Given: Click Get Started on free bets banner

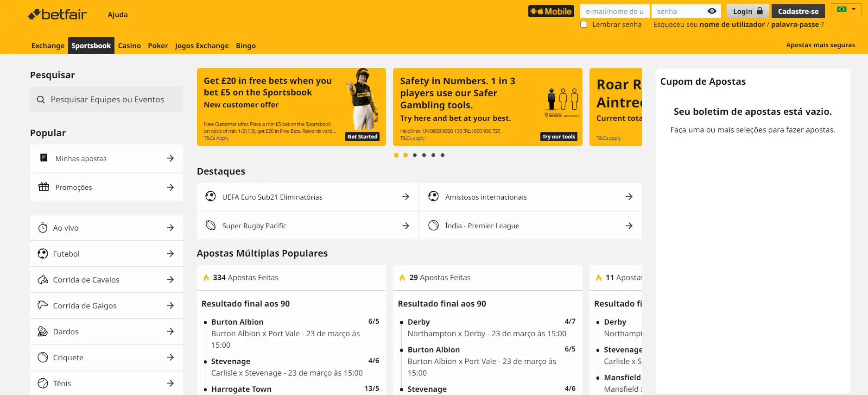Looking at the screenshot, I should pyautogui.click(x=362, y=137).
